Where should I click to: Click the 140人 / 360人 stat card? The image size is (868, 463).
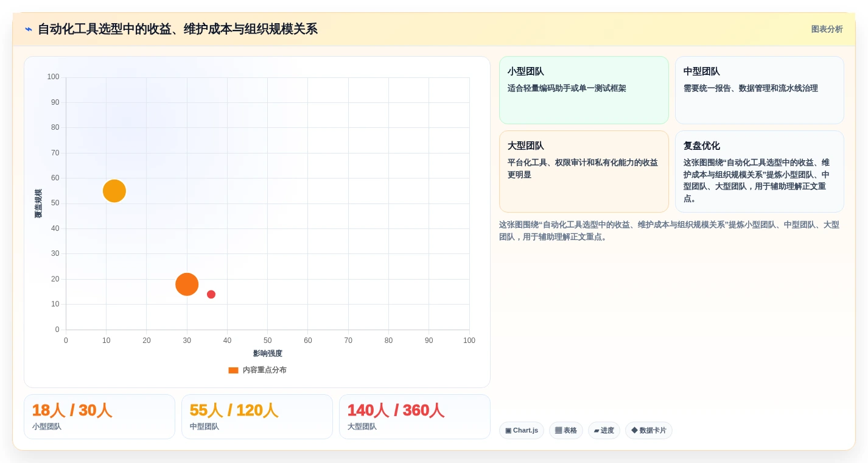415,417
